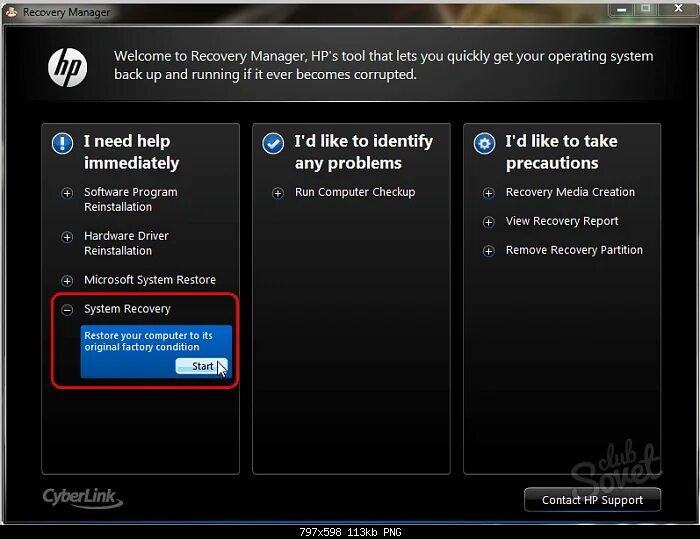Select Hardware Driver Reinstallation text
Image resolution: width=700 pixels, height=539 pixels.
(x=126, y=243)
